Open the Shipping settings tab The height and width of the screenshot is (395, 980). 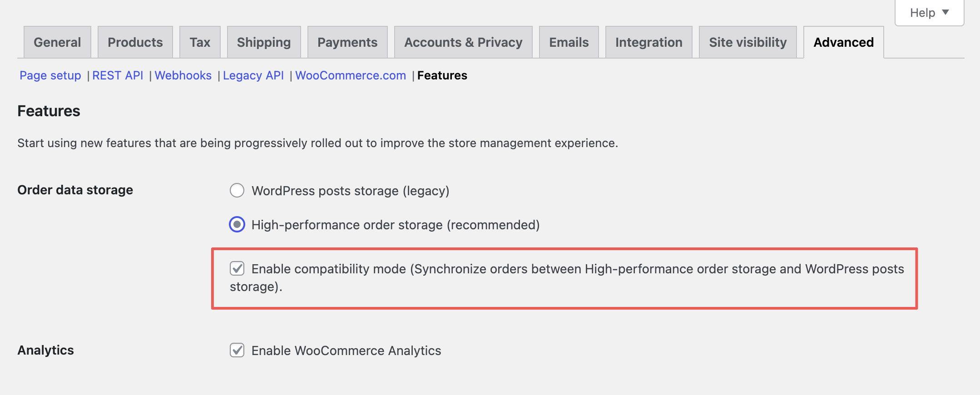pyautogui.click(x=263, y=42)
